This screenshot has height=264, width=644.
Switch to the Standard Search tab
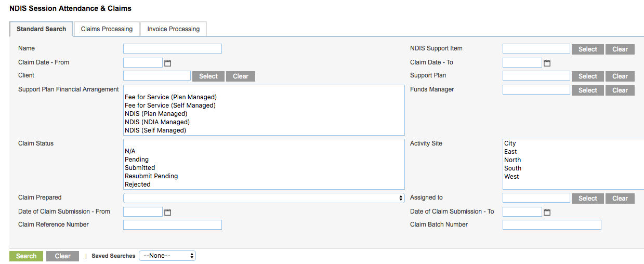(x=42, y=29)
